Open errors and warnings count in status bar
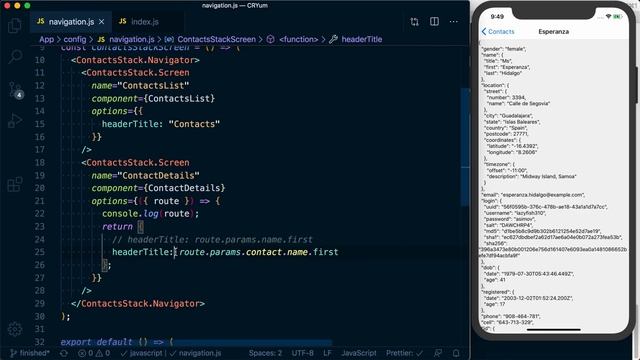The image size is (640, 360). click(94, 353)
